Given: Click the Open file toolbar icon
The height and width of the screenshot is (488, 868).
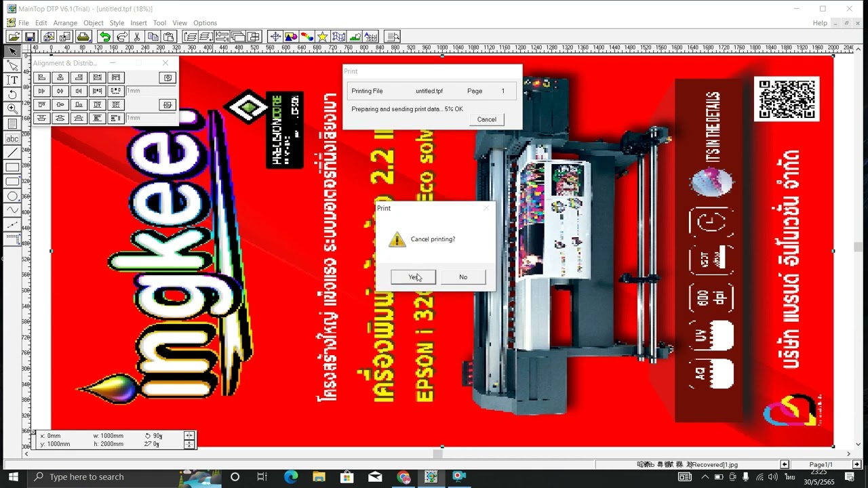Looking at the screenshot, I should (14, 37).
